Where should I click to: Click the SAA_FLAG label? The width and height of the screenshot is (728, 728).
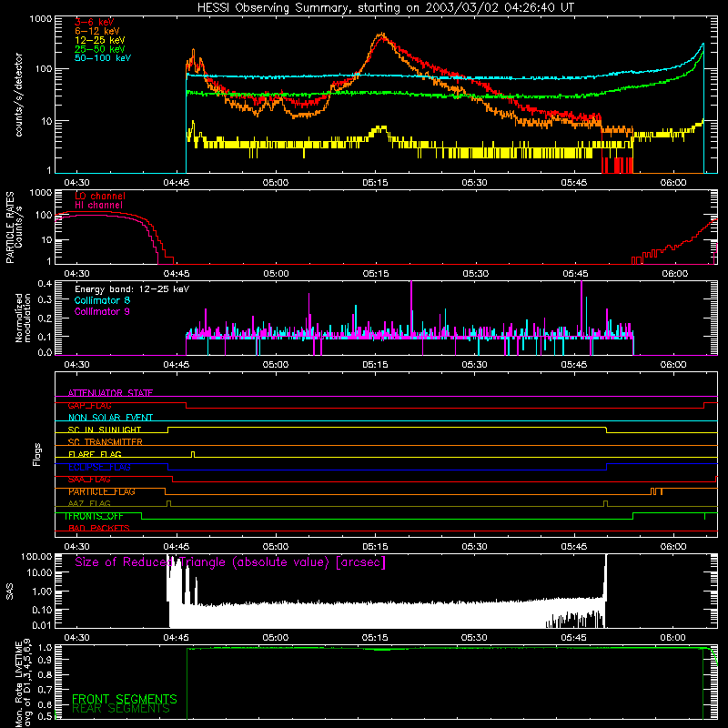[89, 480]
